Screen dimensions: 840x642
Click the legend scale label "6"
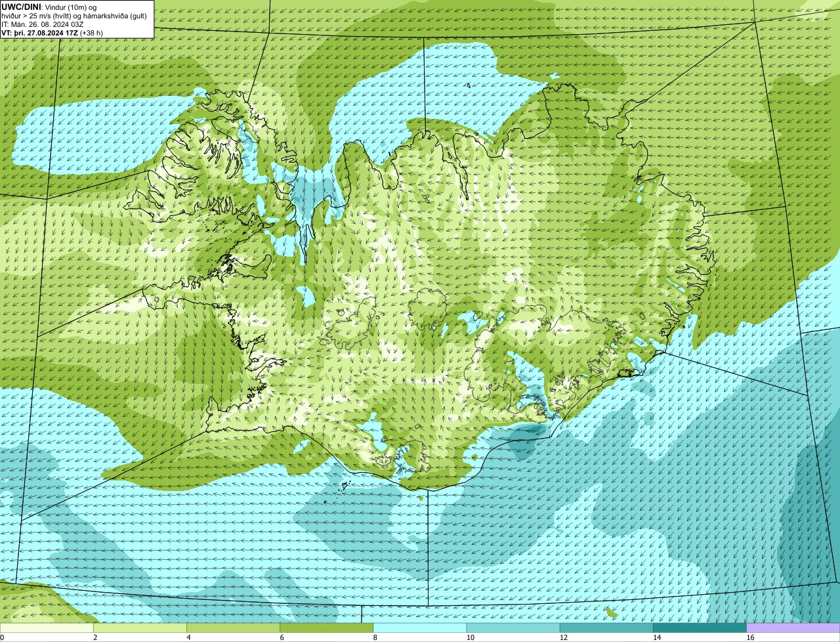(x=282, y=637)
